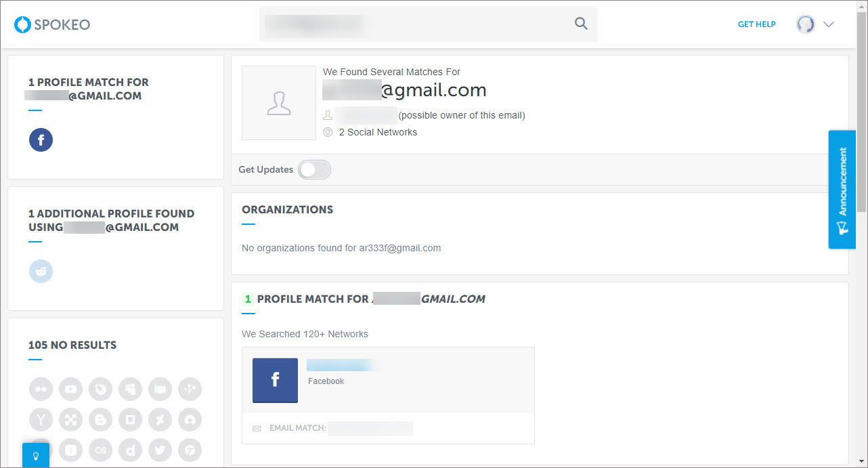Open the user account avatar
This screenshot has width=868, height=468.
click(x=806, y=24)
